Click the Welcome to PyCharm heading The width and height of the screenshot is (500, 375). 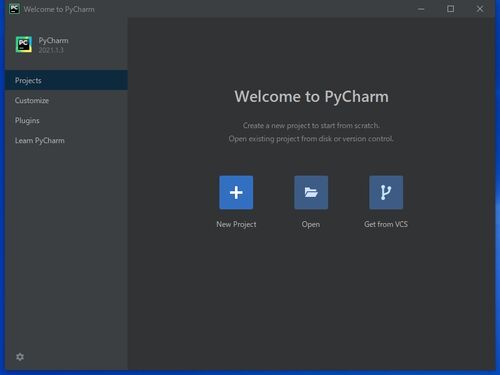tap(311, 97)
